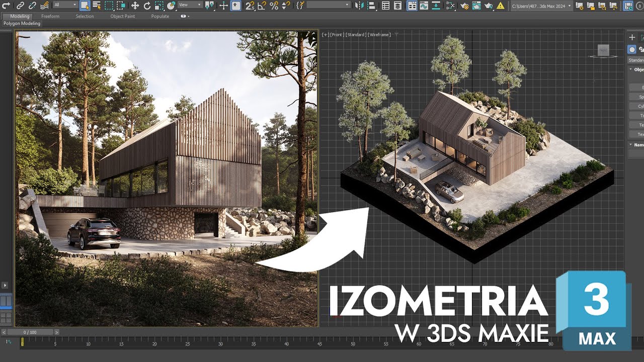Open the Render Setup teapot icon
The width and height of the screenshot is (644, 362).
pos(464,6)
